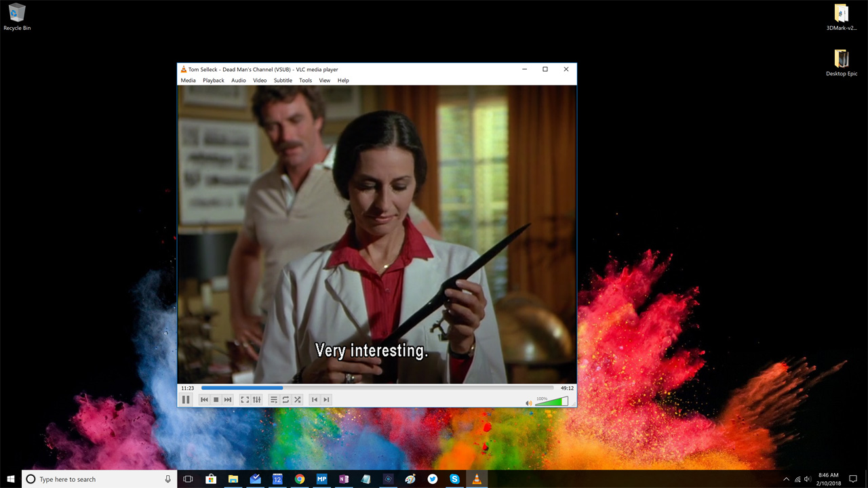Pause the currently playing video
The width and height of the screenshot is (868, 488).
(186, 399)
